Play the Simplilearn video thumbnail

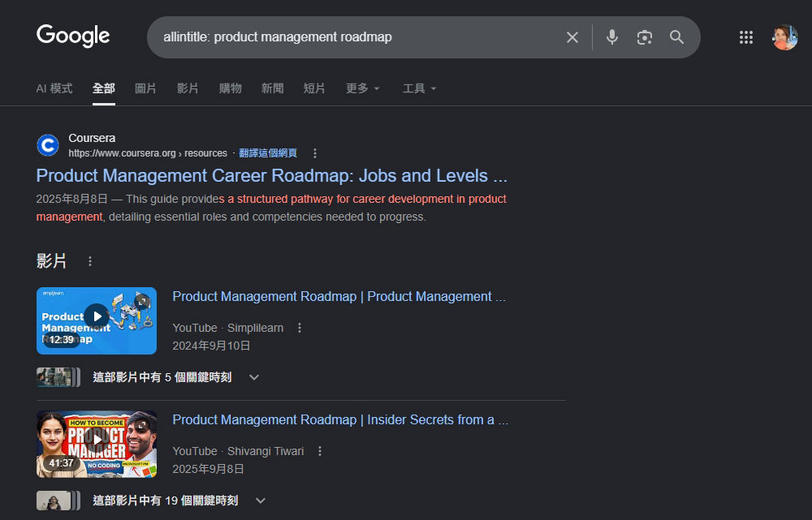point(97,320)
